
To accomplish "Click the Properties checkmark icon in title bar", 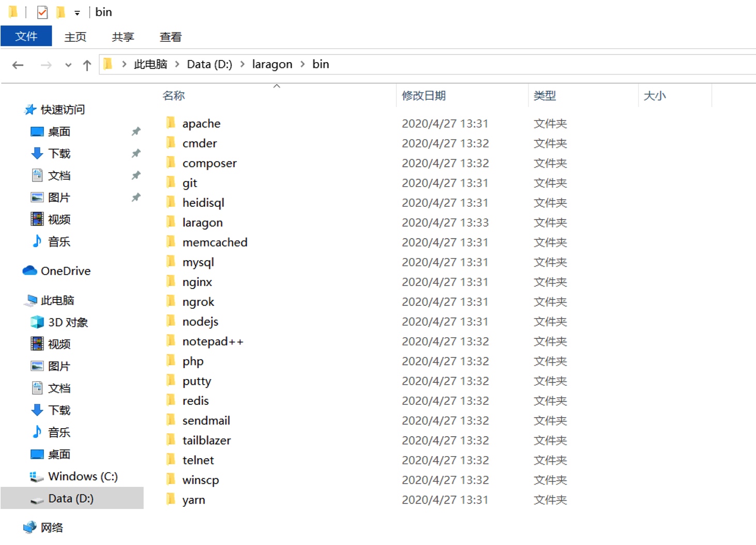I will click(x=42, y=12).
